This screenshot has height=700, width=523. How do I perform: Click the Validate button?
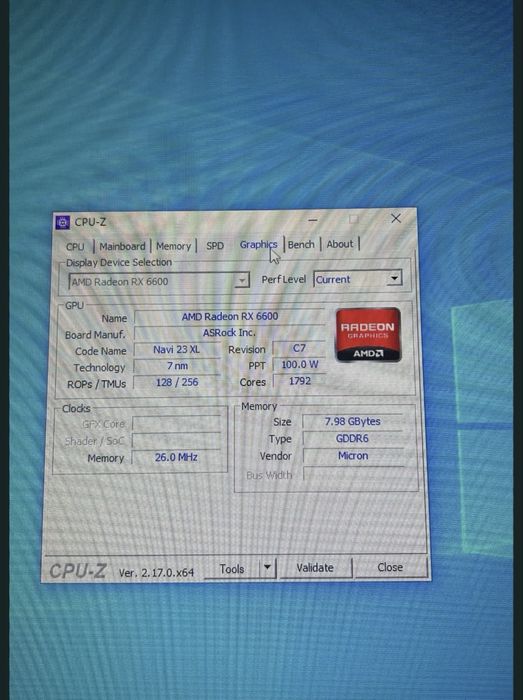315,568
